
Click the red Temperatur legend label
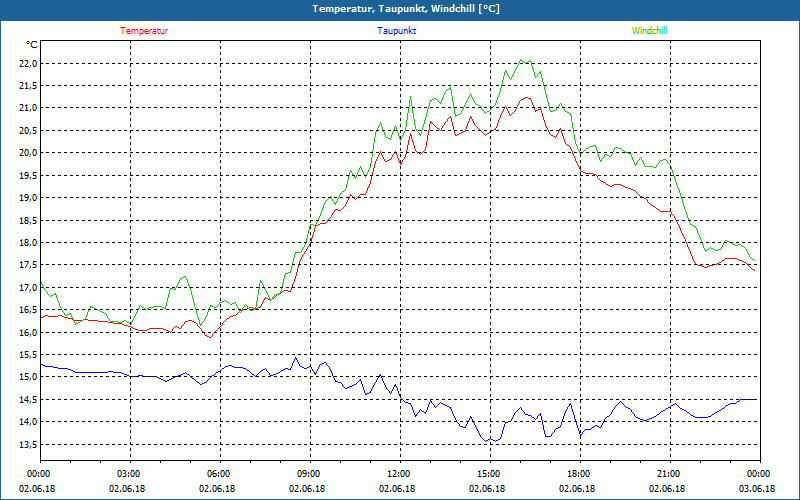[x=144, y=31]
